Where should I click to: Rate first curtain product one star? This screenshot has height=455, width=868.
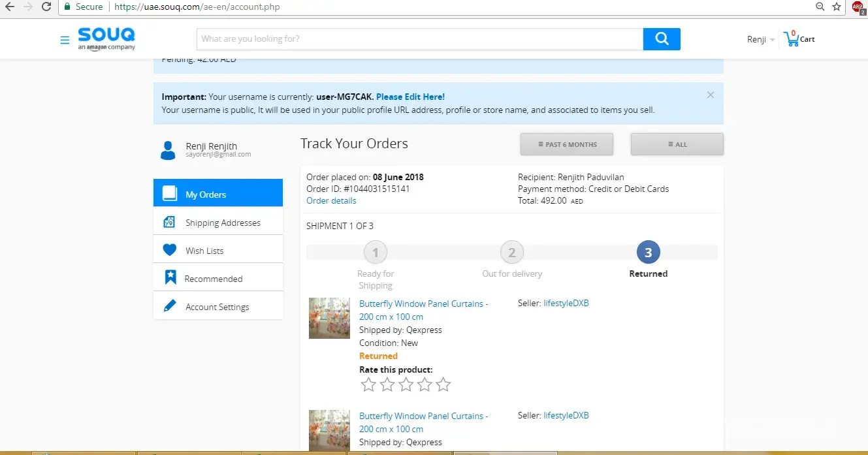(x=368, y=384)
